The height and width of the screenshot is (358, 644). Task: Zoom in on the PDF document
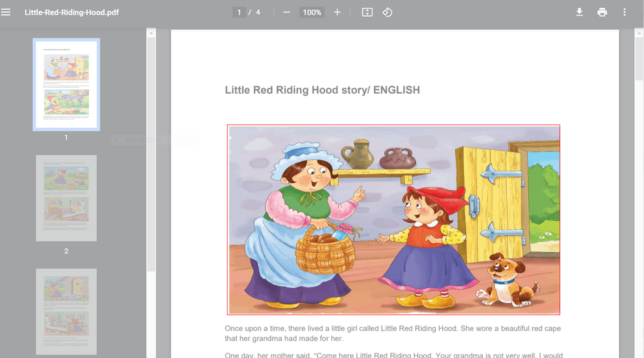point(337,12)
